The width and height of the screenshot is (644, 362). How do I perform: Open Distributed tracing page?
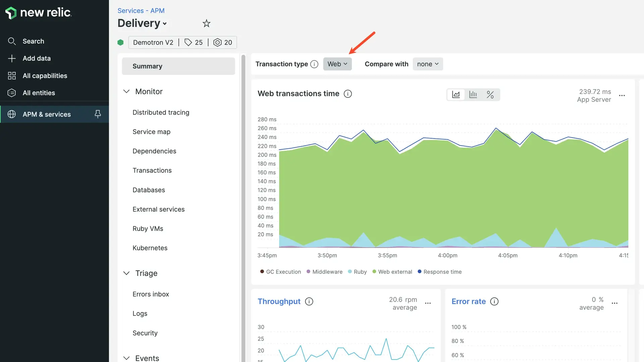point(161,113)
